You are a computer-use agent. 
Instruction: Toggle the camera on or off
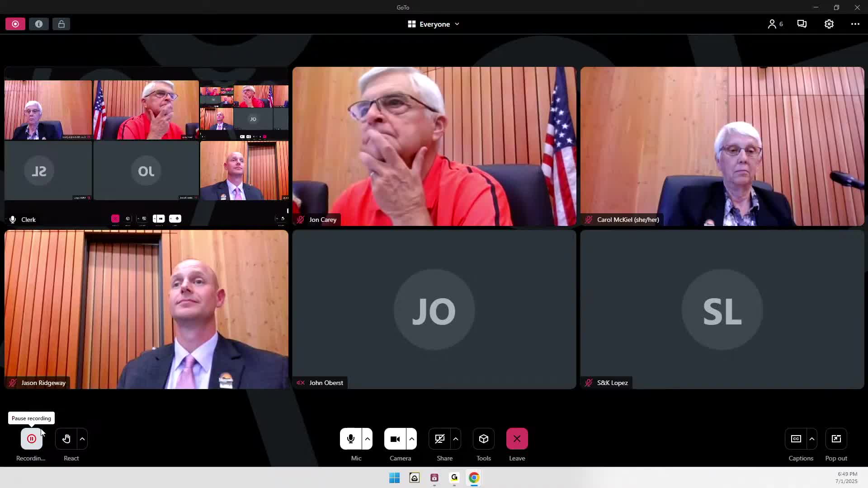pos(395,439)
